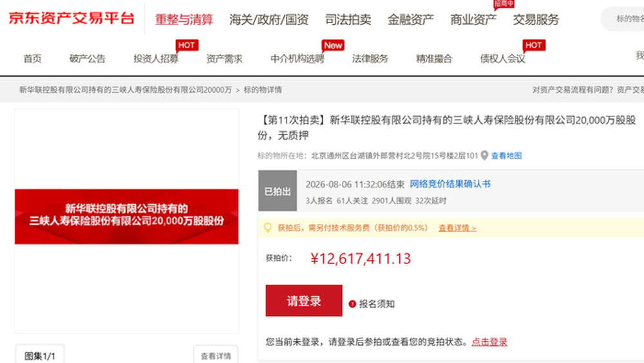Select the 图集1/1 gallery tab
Screen dimensions: 644x363
(x=40, y=356)
